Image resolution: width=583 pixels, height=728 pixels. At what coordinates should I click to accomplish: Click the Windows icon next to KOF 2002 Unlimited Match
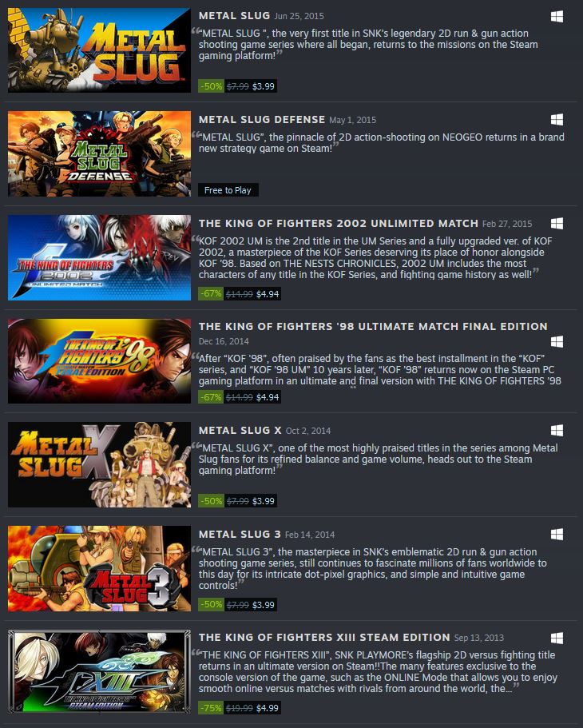[557, 223]
